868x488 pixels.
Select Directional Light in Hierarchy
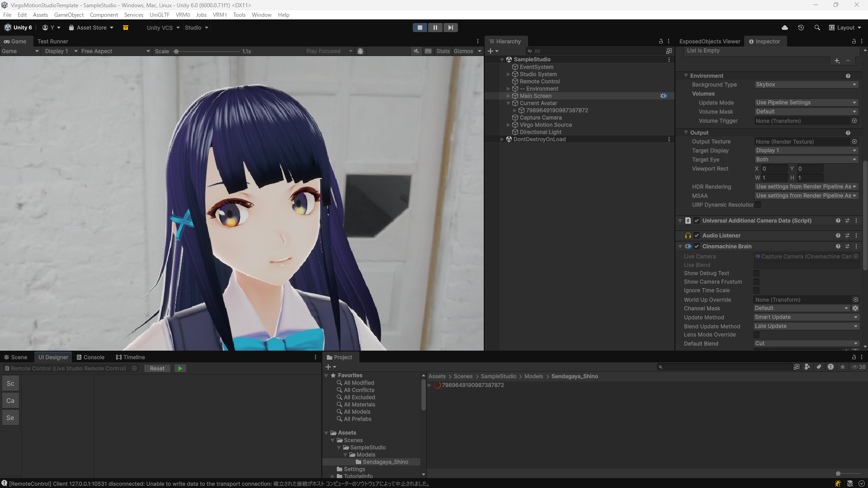pyautogui.click(x=540, y=132)
